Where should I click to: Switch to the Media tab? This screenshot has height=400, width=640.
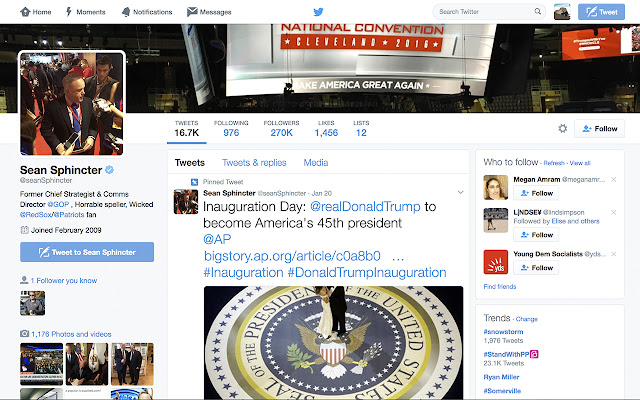click(315, 162)
